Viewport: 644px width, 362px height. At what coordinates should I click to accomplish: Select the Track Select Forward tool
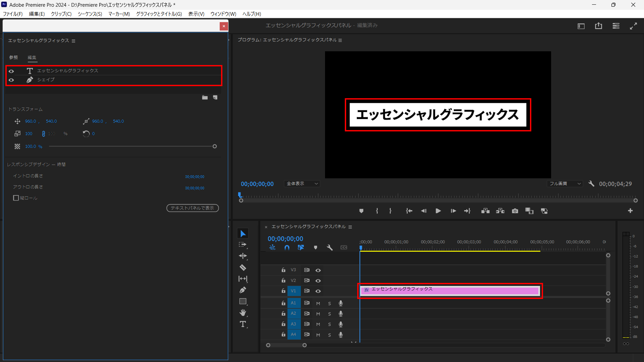click(243, 245)
